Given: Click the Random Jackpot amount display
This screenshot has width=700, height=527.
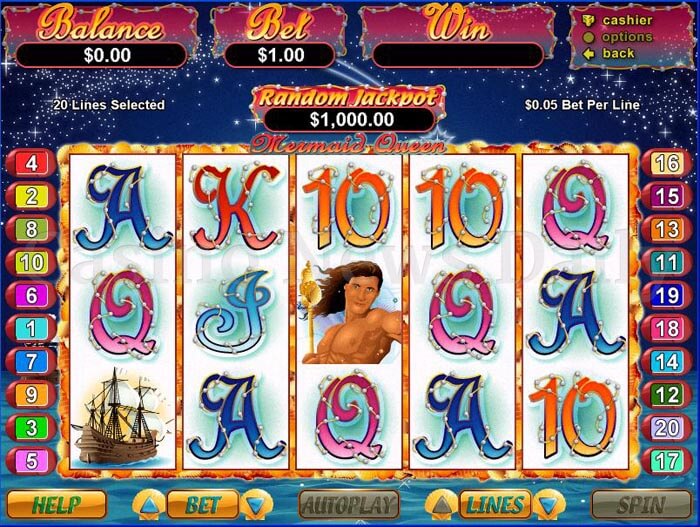Looking at the screenshot, I should click(x=349, y=120).
